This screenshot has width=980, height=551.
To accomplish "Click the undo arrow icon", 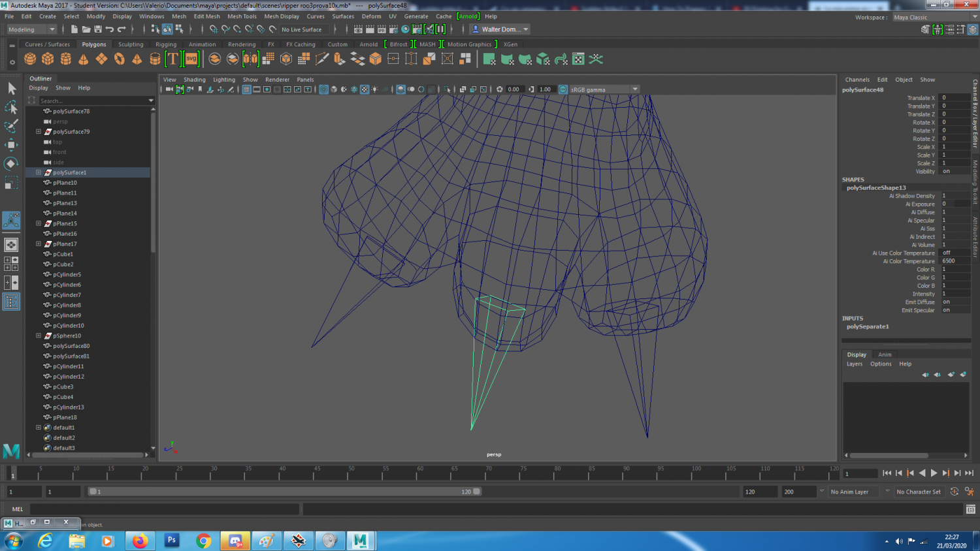I will (x=110, y=29).
